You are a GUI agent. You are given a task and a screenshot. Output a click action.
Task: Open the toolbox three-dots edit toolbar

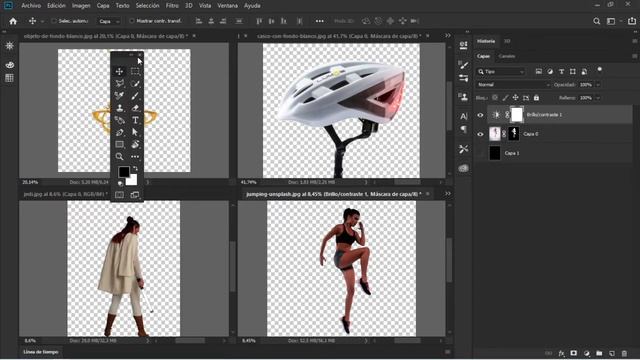point(135,157)
